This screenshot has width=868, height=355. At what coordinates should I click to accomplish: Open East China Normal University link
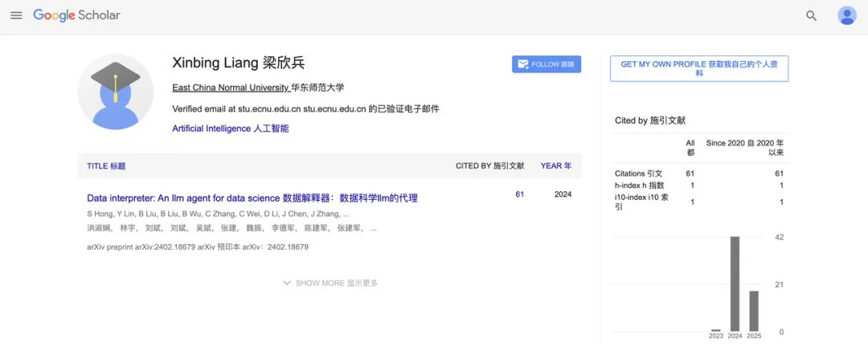pyautogui.click(x=231, y=88)
